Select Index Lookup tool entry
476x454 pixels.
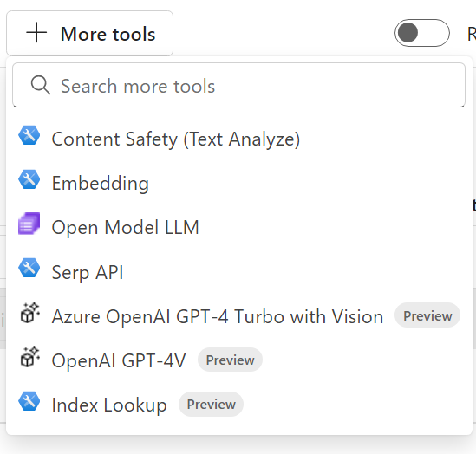239,405
